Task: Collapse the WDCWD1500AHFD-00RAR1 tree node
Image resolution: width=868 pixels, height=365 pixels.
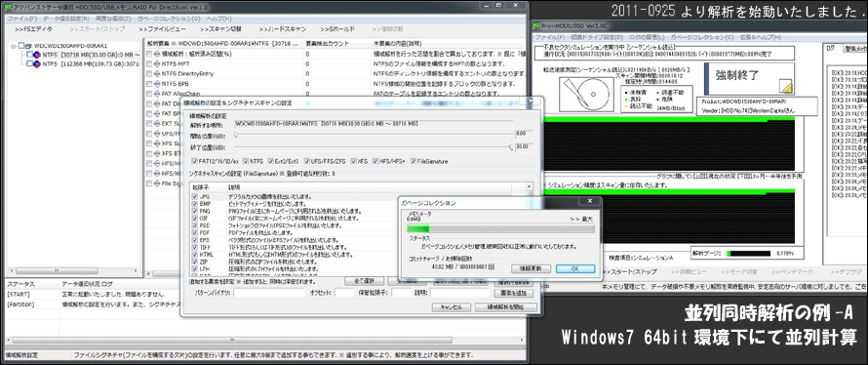Action: point(13,46)
